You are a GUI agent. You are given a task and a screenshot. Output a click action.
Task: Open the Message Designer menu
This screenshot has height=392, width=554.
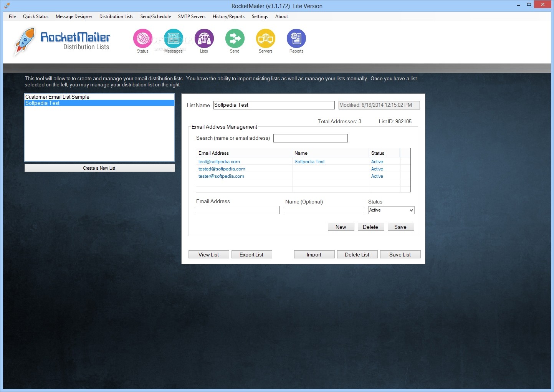pos(74,17)
